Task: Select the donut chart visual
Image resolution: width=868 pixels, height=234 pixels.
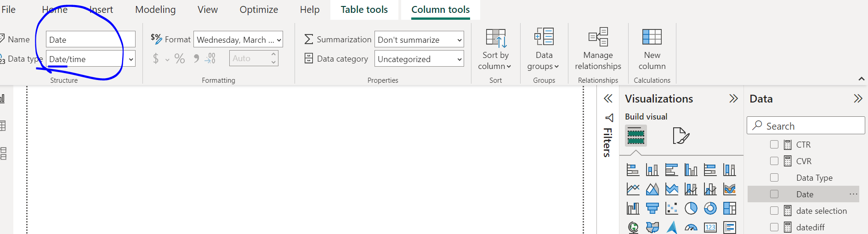Action: [x=710, y=208]
